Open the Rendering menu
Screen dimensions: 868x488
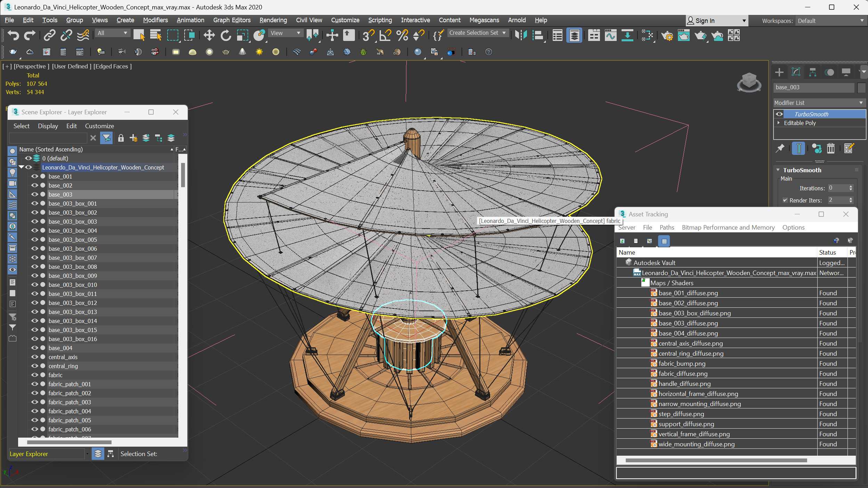coord(273,20)
